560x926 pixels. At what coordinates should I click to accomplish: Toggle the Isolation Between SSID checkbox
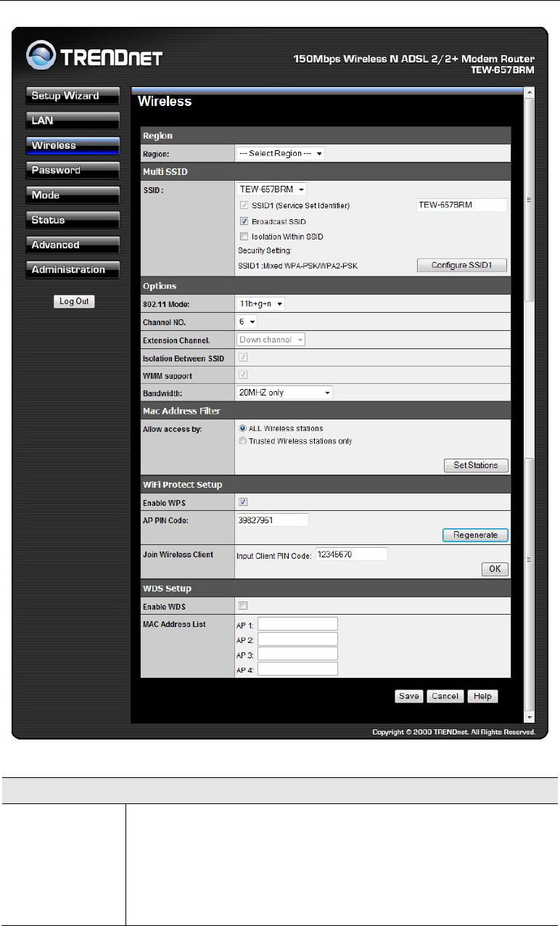244,357
